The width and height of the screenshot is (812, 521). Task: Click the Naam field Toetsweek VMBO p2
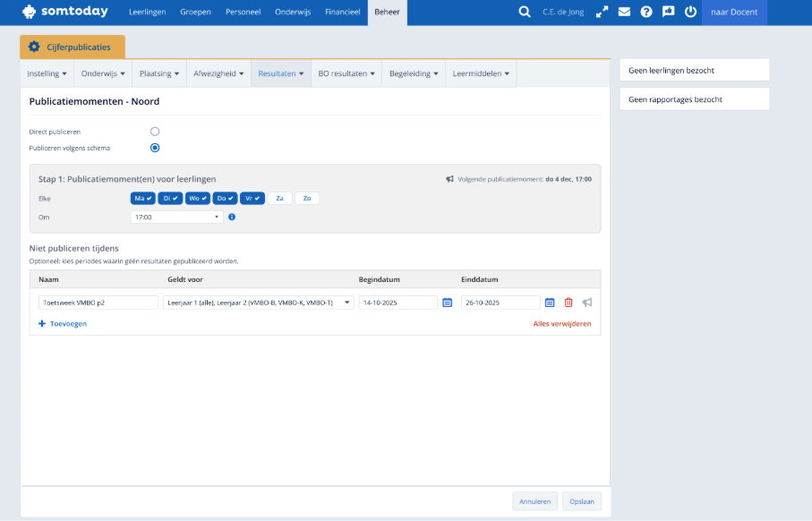pyautogui.click(x=98, y=303)
